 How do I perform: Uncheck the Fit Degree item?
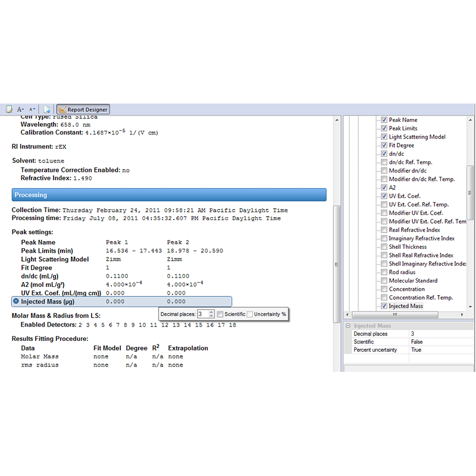tap(384, 145)
